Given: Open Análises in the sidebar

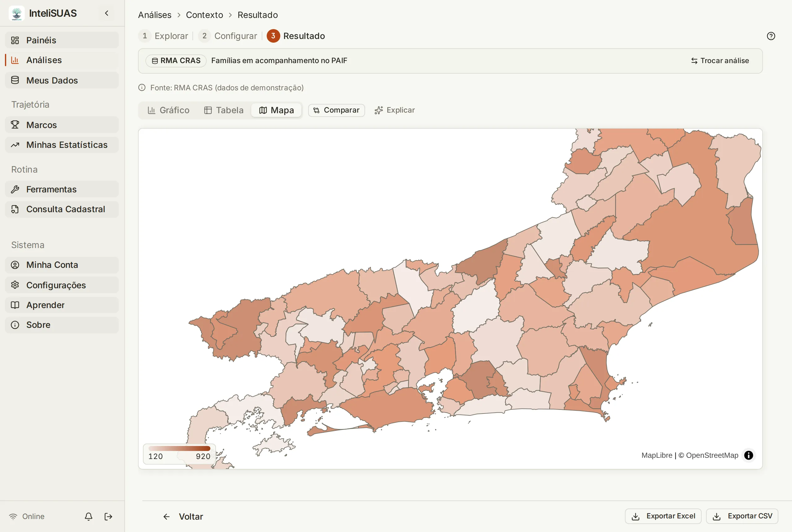Looking at the screenshot, I should [x=62, y=60].
